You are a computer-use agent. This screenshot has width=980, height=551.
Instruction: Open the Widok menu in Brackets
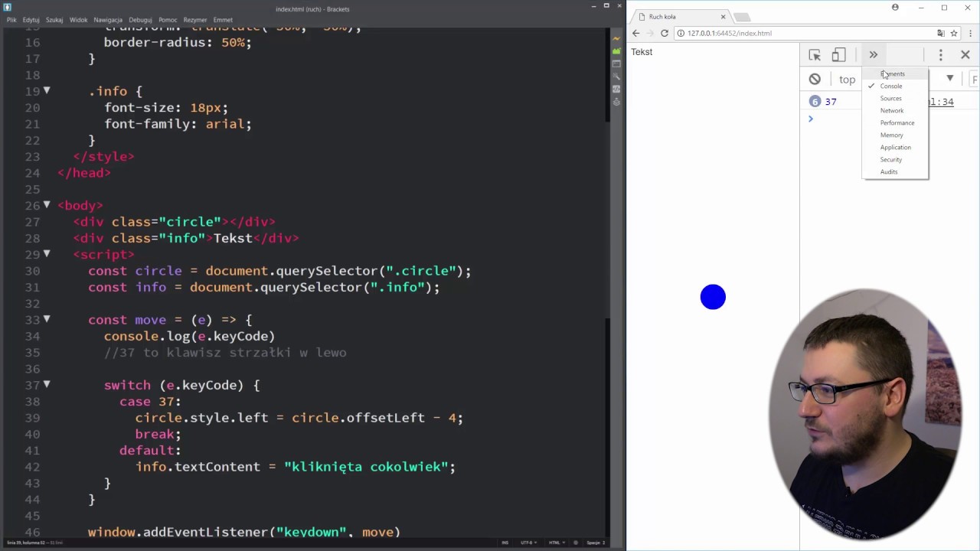point(78,20)
